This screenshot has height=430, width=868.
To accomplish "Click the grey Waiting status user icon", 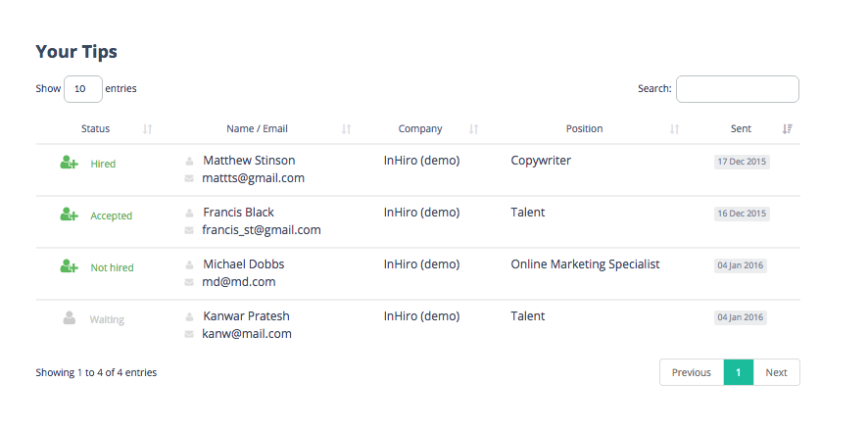I will click(x=70, y=318).
